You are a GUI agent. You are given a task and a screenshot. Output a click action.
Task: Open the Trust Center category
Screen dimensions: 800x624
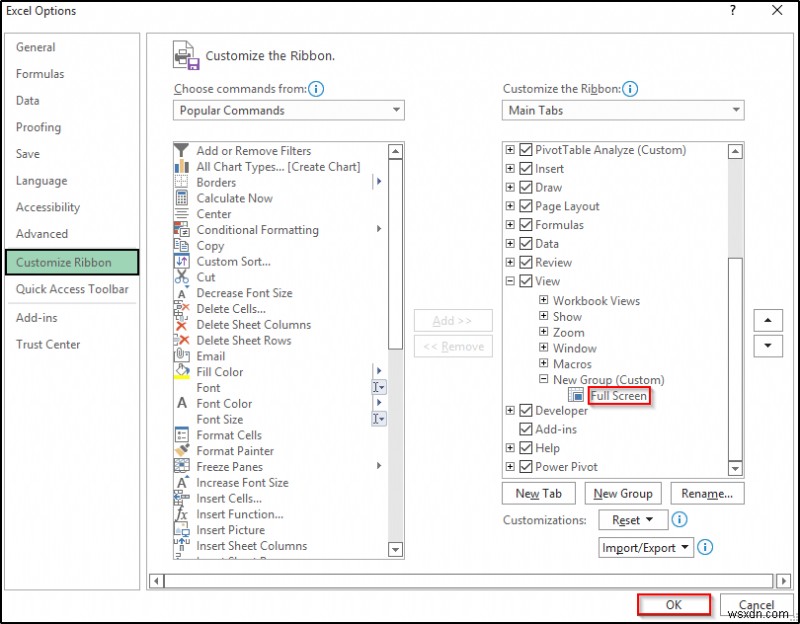[x=48, y=344]
